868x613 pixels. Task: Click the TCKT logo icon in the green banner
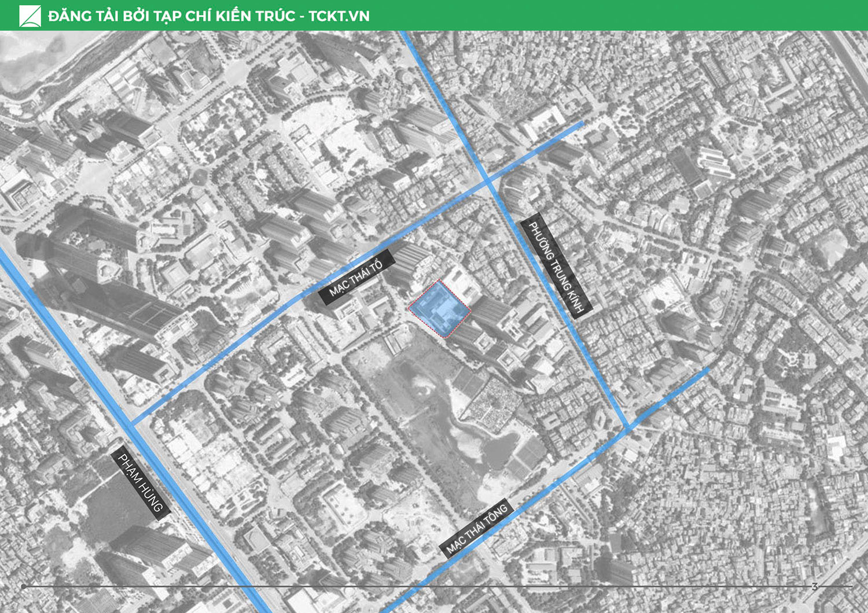click(x=30, y=16)
